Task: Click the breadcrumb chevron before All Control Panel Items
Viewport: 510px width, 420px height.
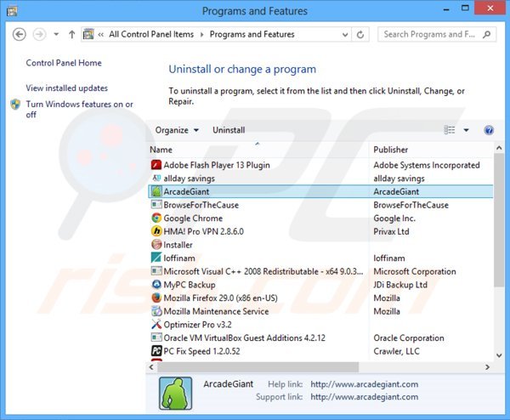Action: point(101,35)
